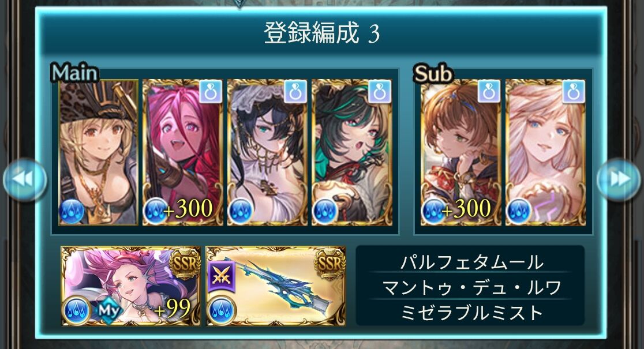
Task: Select the pale pink-haired sub character portrait
Action: [545, 152]
